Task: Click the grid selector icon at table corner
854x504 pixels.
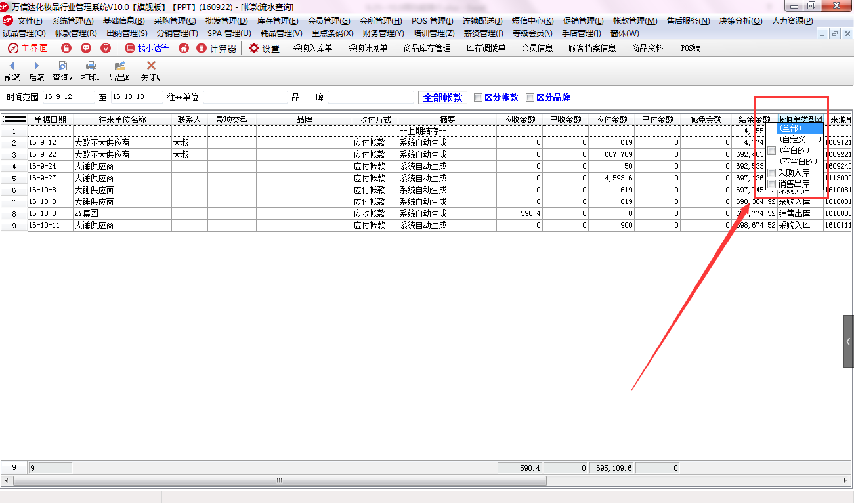Action: 14,119
